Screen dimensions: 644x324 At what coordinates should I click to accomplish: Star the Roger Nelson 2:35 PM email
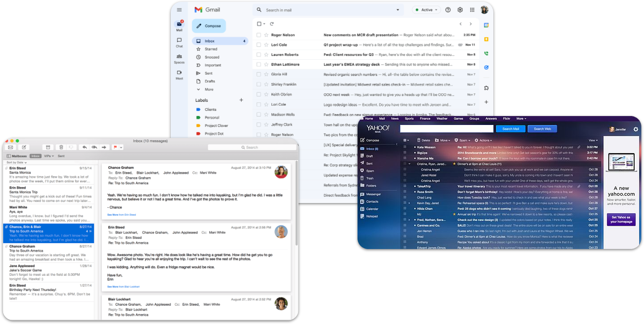click(266, 35)
